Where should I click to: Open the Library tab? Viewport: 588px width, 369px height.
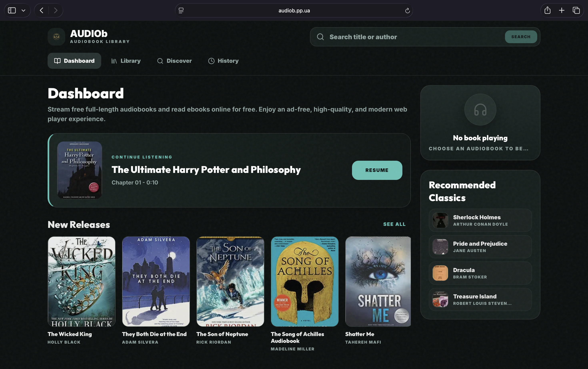(126, 61)
